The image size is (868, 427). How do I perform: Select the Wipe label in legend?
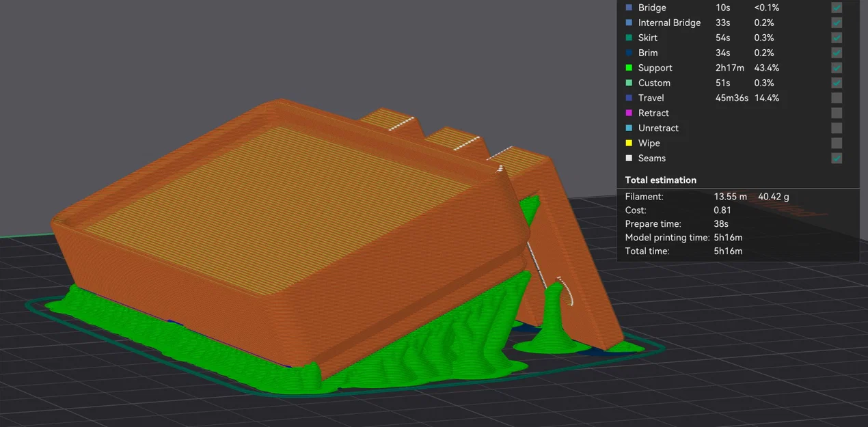coord(649,143)
